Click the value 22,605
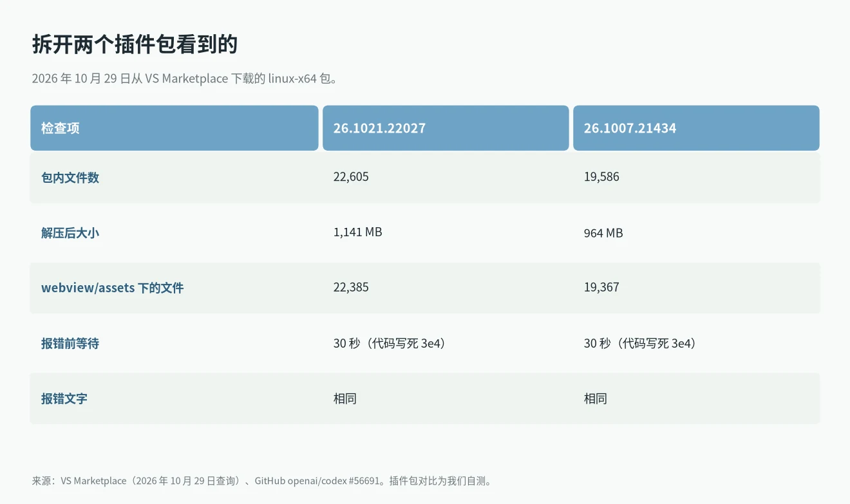The width and height of the screenshot is (850, 504). click(351, 177)
